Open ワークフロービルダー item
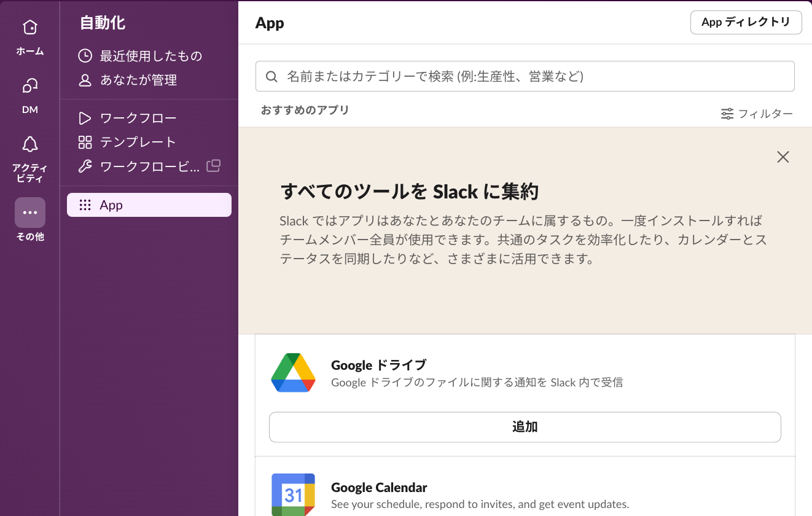This screenshot has height=516, width=812. 149,166
